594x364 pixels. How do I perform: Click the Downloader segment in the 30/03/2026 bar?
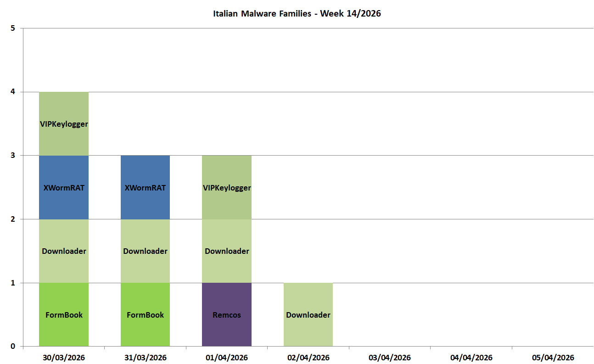tap(64, 251)
